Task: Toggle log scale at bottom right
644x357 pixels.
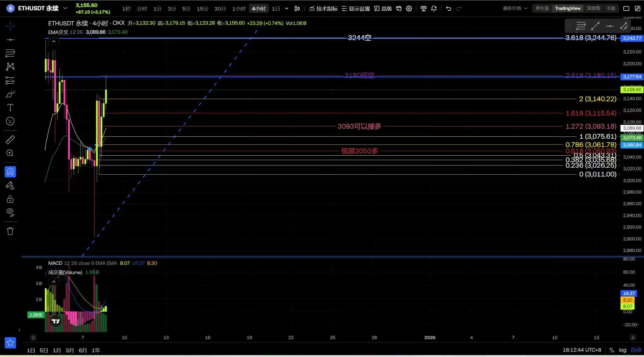Action: [622, 350]
